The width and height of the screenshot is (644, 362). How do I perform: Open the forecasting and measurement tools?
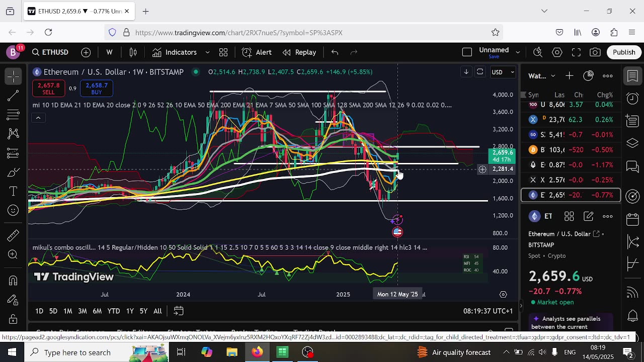[14, 152]
